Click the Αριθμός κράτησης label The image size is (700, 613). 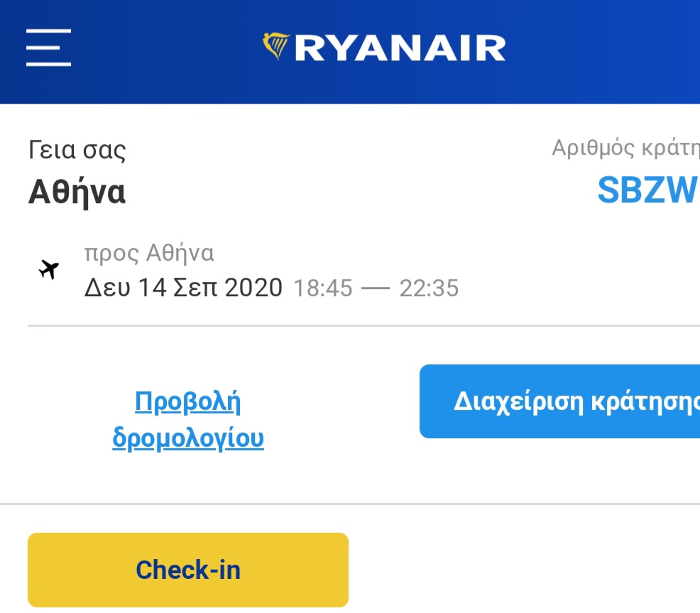pyautogui.click(x=625, y=148)
